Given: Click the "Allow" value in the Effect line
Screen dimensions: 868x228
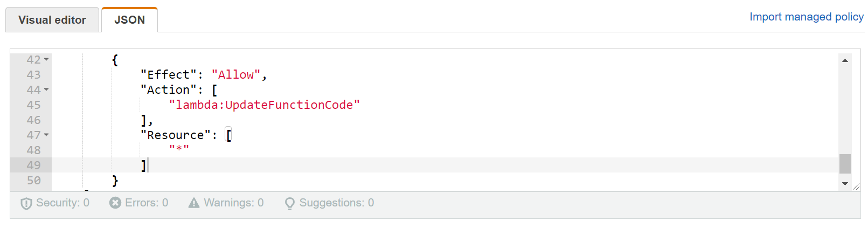Looking at the screenshot, I should (236, 74).
